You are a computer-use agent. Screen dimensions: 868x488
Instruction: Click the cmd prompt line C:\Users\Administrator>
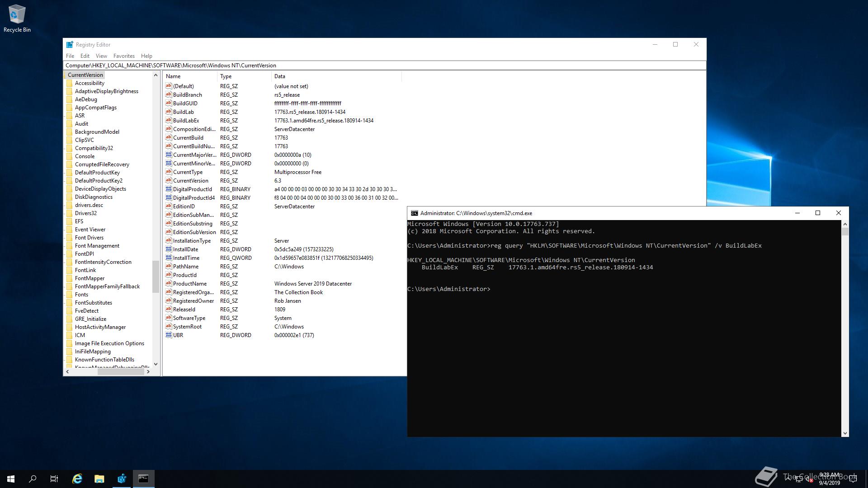(448, 289)
